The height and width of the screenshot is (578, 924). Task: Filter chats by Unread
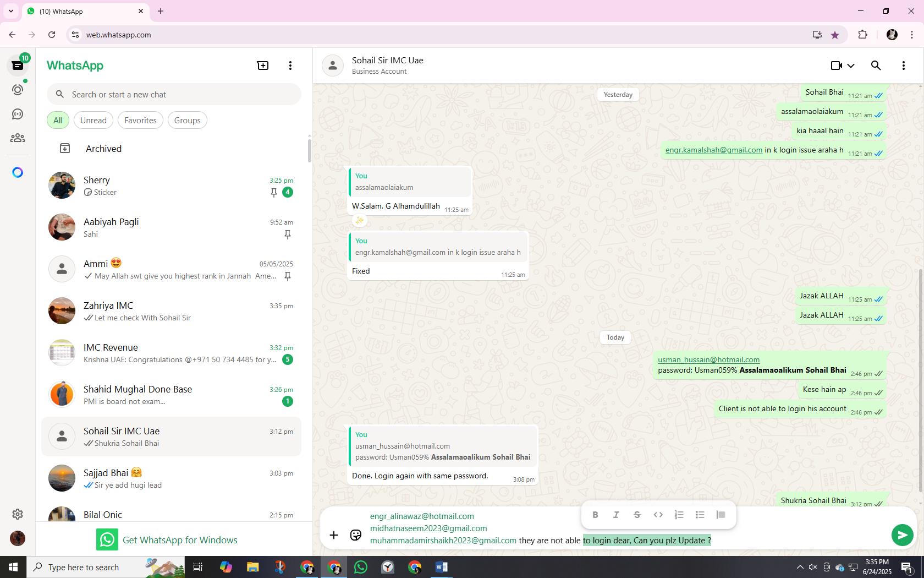click(94, 120)
